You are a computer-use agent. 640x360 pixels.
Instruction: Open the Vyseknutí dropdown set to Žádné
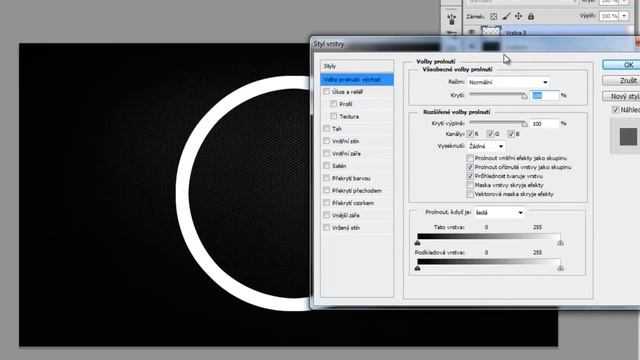[x=486, y=146]
